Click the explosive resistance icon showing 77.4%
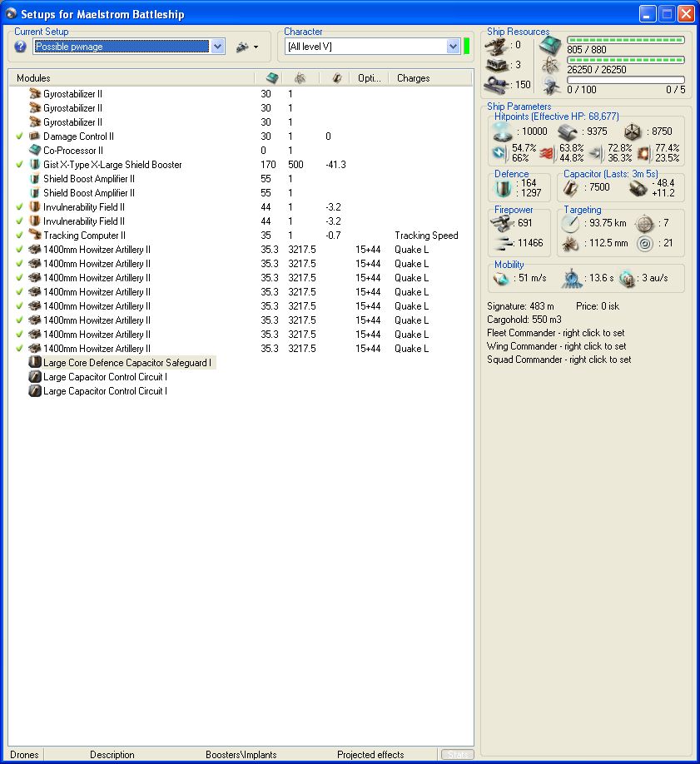This screenshot has width=700, height=764. (x=643, y=153)
